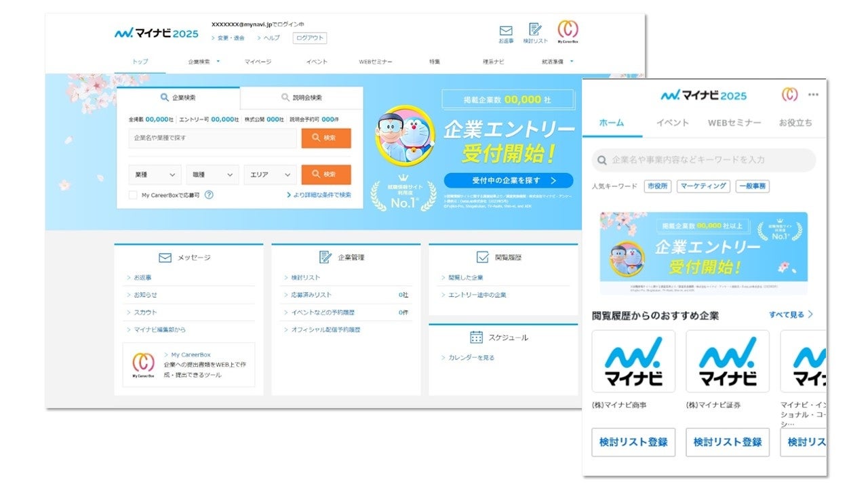
Task: Open the お役立ち tab in the mobile view
Action: [795, 123]
